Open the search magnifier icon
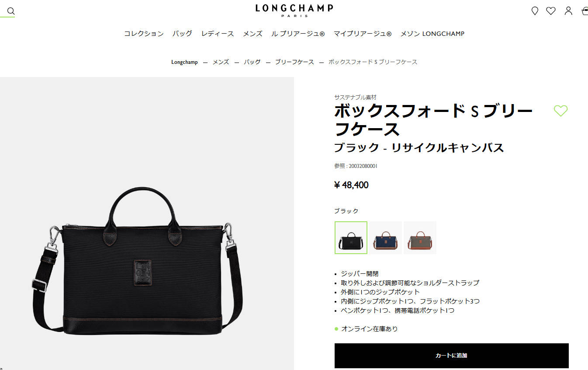Viewport: 588px width, 370px height. [x=11, y=11]
